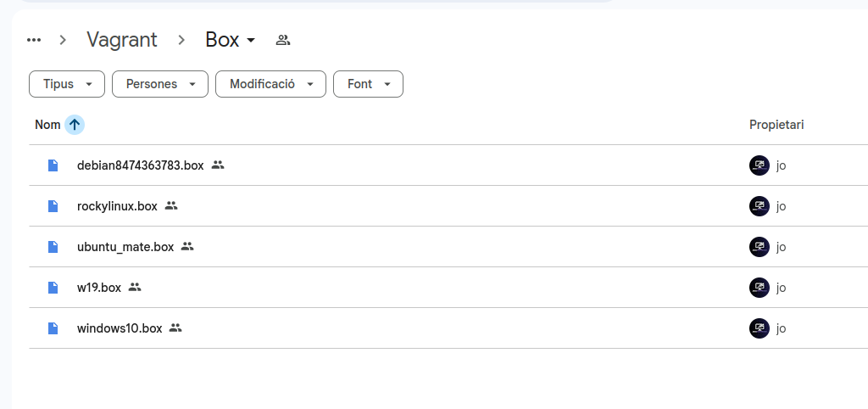Click owner avatar for debian8474363783.box
The width and height of the screenshot is (868, 409).
coord(759,165)
